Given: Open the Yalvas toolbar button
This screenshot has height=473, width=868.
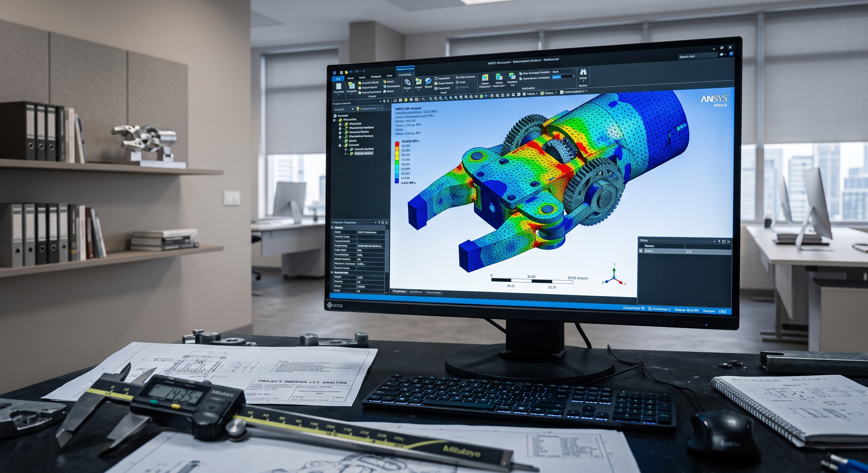Looking at the screenshot, I should [x=530, y=94].
